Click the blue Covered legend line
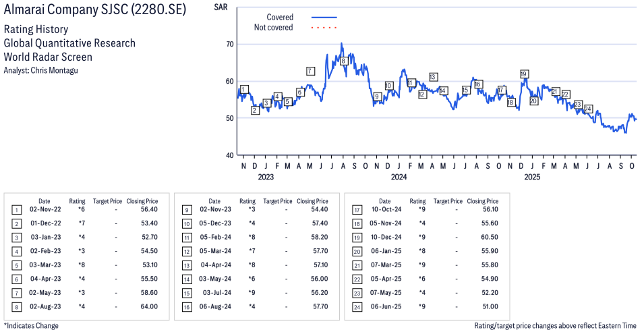The height and width of the screenshot is (330, 644). [x=324, y=17]
